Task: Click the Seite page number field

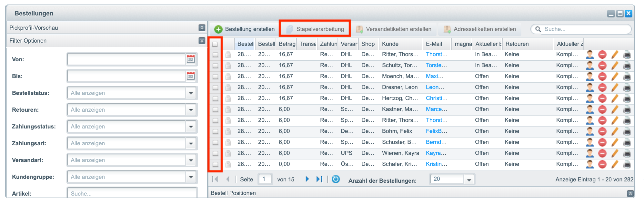Action: tap(265, 179)
